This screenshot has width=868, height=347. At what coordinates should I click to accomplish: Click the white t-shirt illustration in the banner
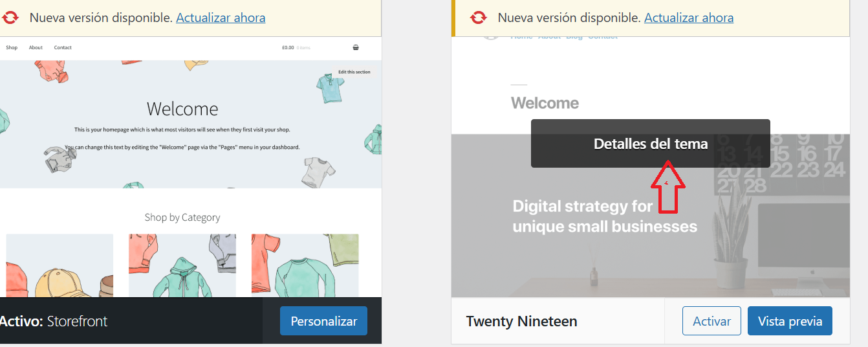click(x=319, y=171)
